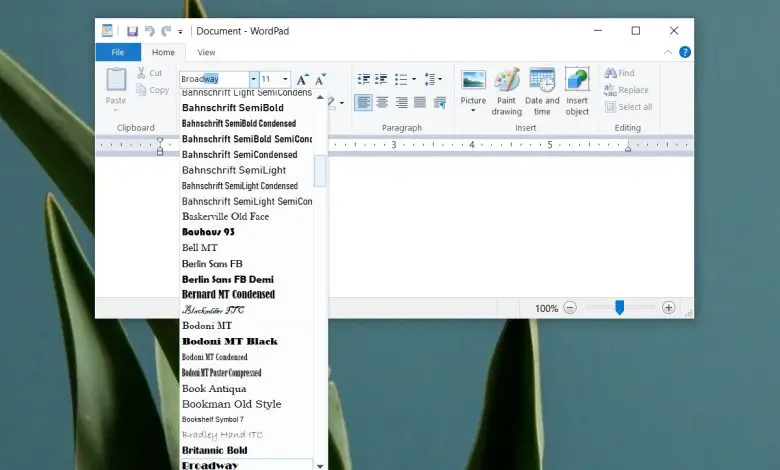Viewport: 780px width, 470px height.
Task: Click the Decrease indent icon
Action: [x=364, y=79]
